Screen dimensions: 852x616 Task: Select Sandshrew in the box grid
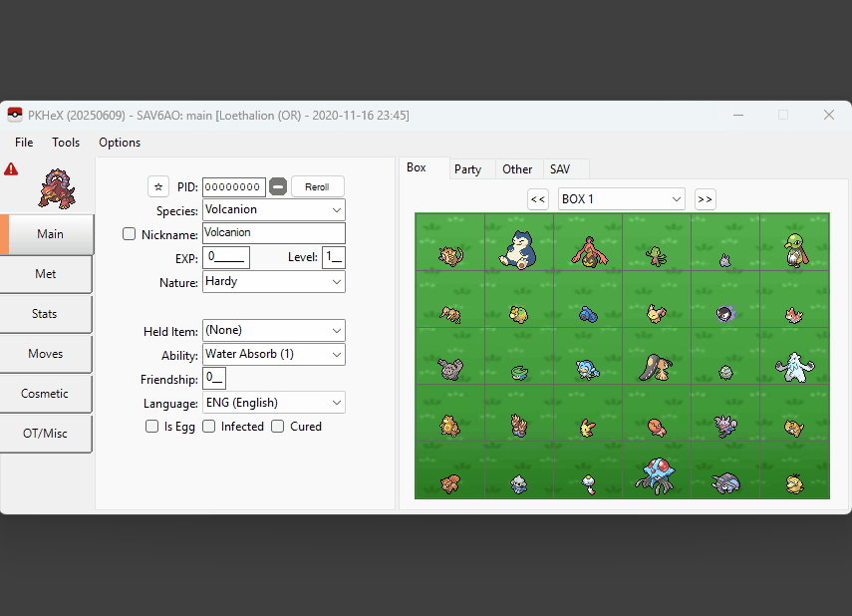(x=794, y=412)
